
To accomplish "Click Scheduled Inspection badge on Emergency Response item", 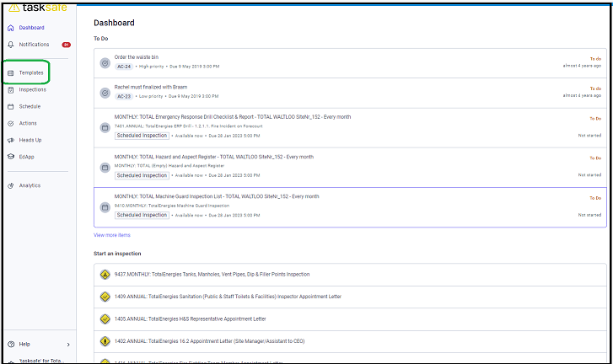I will (142, 136).
